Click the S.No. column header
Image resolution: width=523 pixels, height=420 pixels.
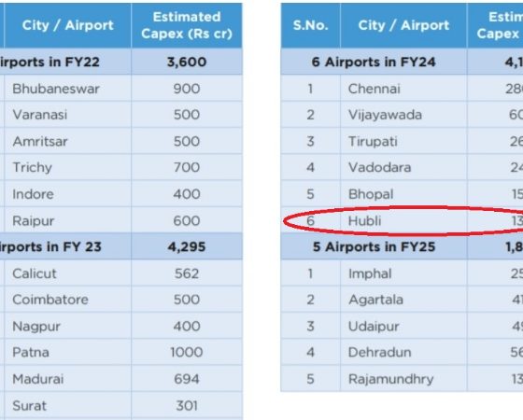[310, 25]
